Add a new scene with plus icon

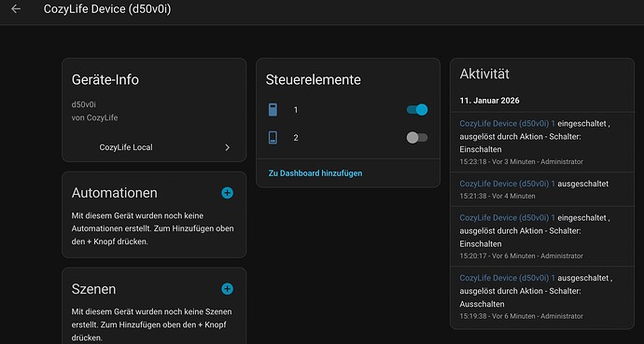[227, 289]
